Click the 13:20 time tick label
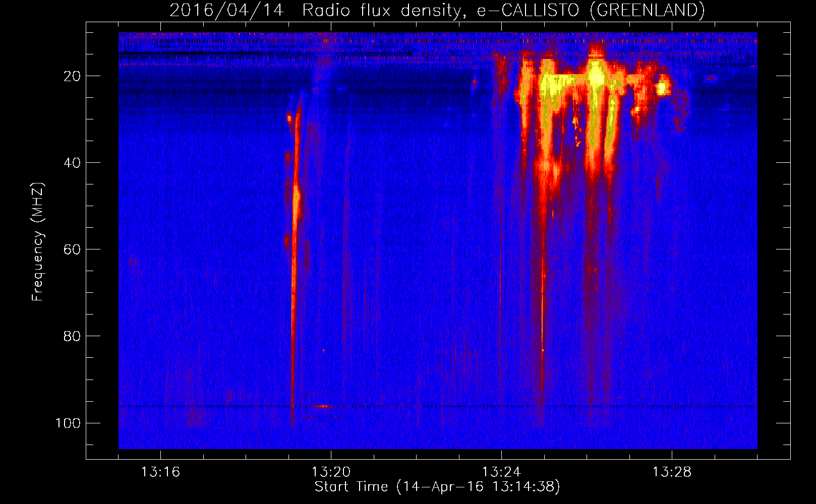This screenshot has height=504, width=816. [x=331, y=472]
